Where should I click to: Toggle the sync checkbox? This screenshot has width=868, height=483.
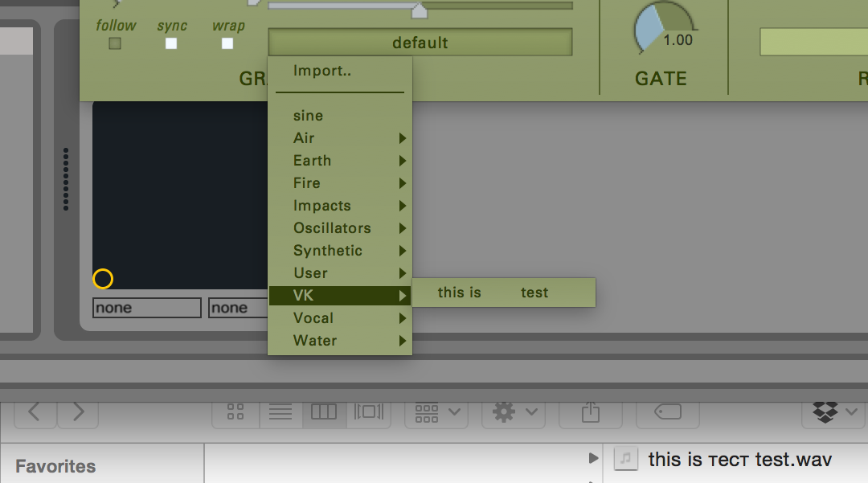tap(171, 43)
